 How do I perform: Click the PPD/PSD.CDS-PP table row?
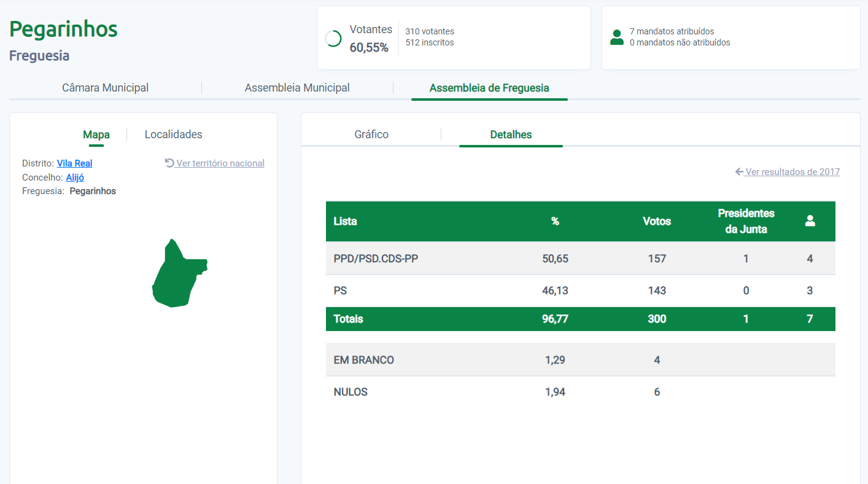[x=580, y=259]
